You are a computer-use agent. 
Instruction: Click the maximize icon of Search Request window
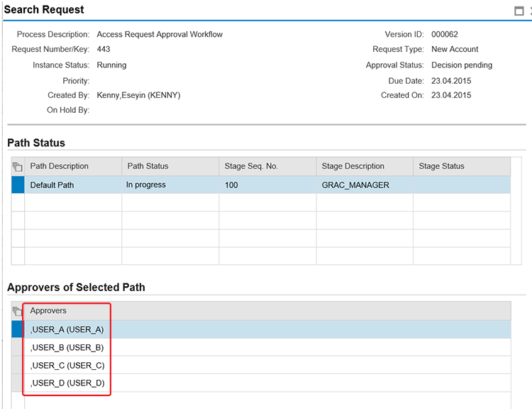(x=519, y=11)
